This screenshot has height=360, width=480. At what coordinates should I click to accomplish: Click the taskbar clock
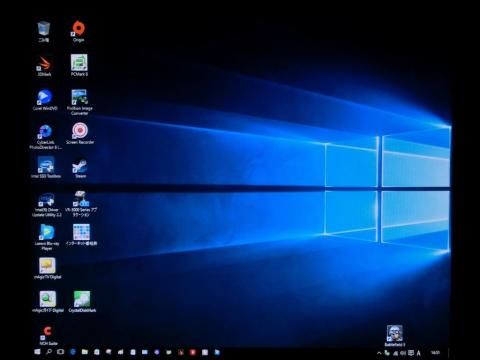coord(435,353)
